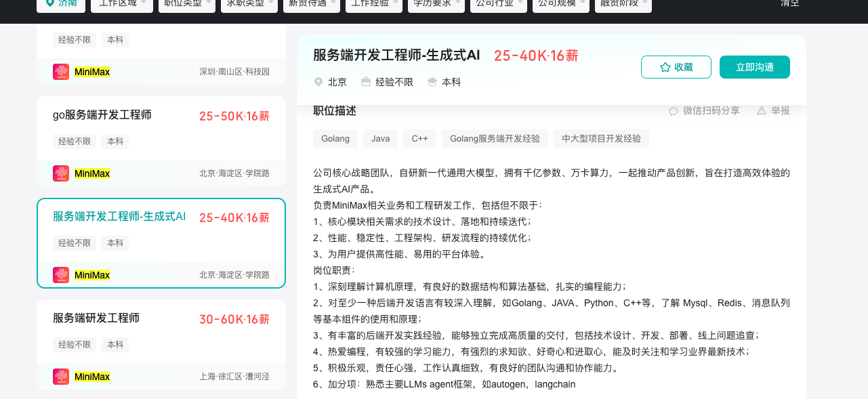Viewport: 868px width, 399px height.
Task: Click 25-40K·16薪 salary in detail header
Action: (x=536, y=56)
